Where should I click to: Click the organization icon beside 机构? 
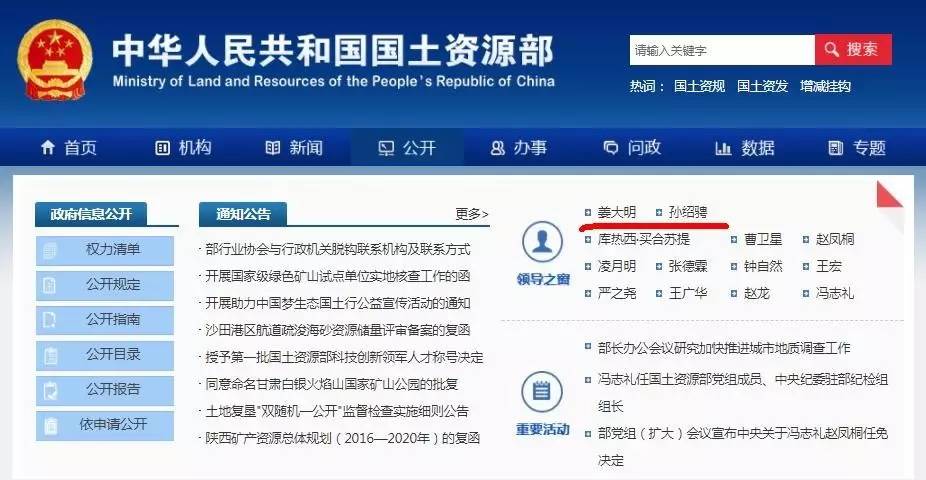pyautogui.click(x=162, y=148)
